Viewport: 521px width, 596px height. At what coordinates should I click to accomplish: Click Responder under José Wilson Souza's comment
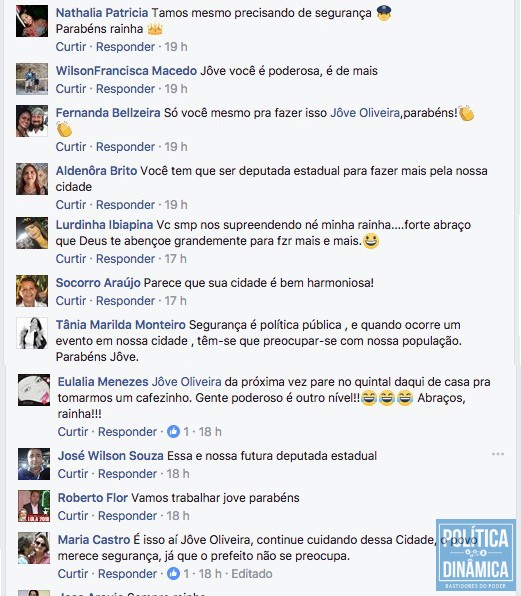pos(127,474)
